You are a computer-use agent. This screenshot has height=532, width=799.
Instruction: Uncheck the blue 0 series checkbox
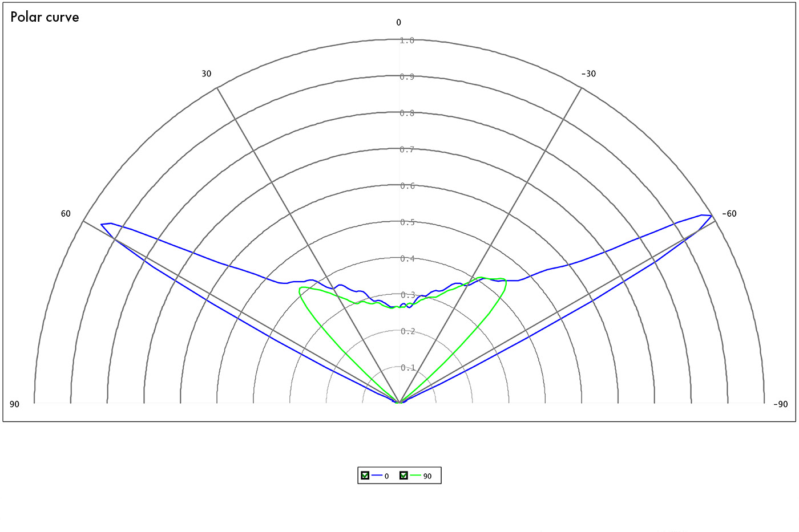point(365,476)
